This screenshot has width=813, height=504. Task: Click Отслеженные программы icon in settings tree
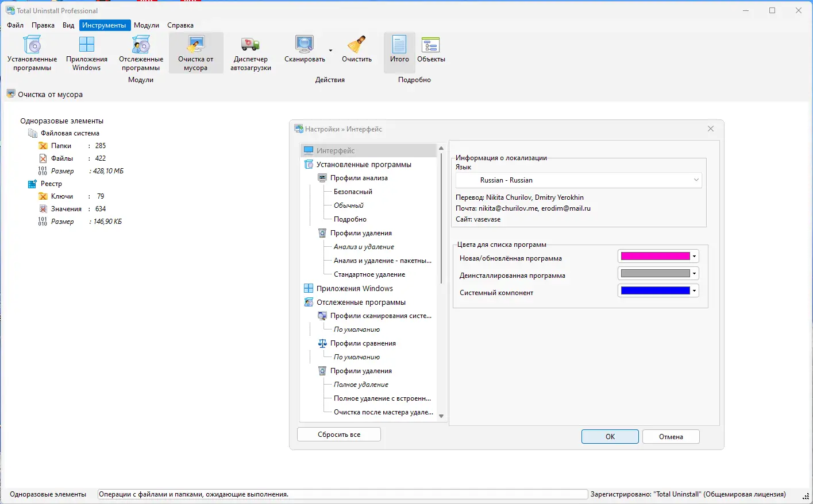click(309, 302)
